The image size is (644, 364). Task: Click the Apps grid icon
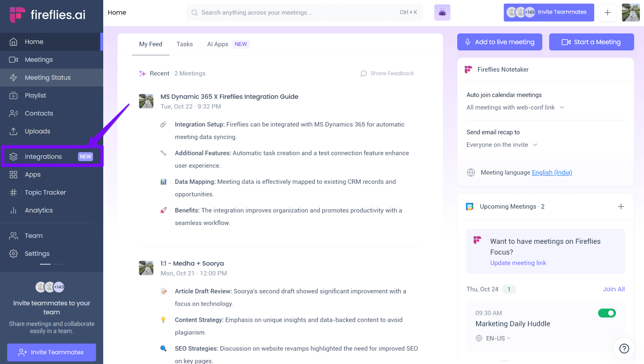pyautogui.click(x=13, y=175)
